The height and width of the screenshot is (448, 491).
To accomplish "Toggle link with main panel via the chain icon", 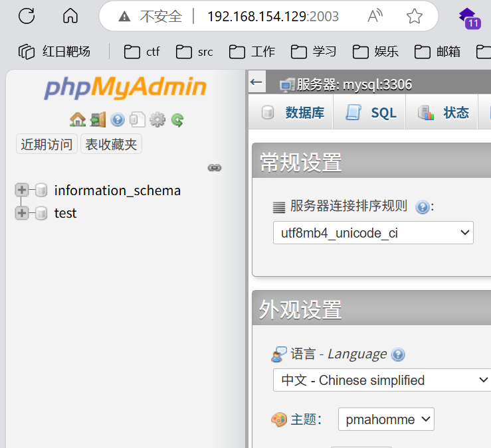I will pos(215,168).
